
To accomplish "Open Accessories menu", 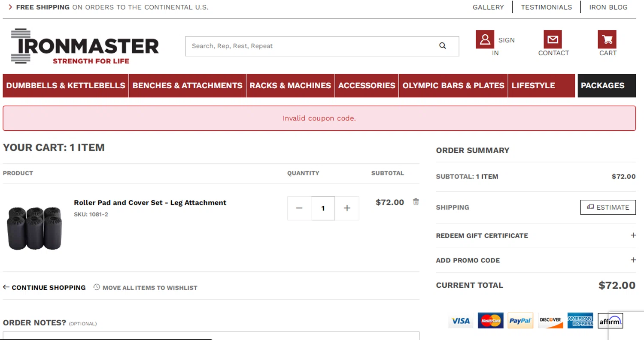I will pos(367,85).
